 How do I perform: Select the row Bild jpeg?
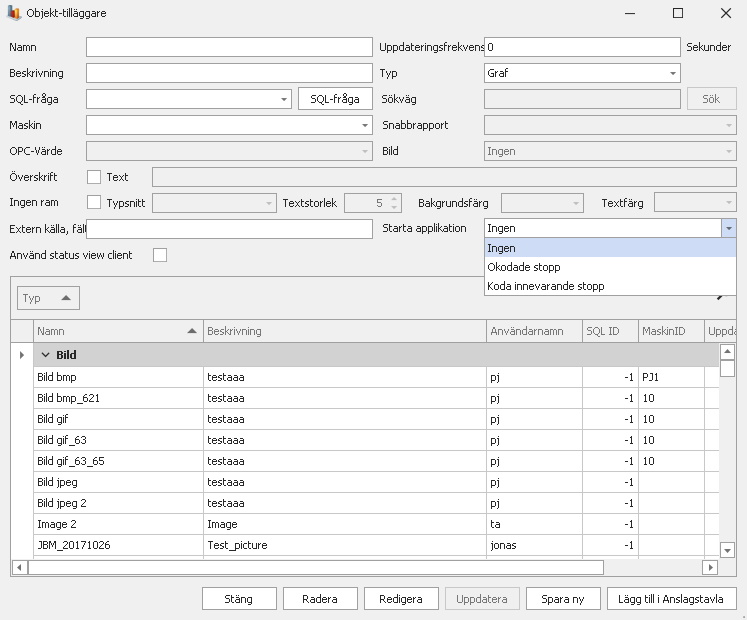376,482
